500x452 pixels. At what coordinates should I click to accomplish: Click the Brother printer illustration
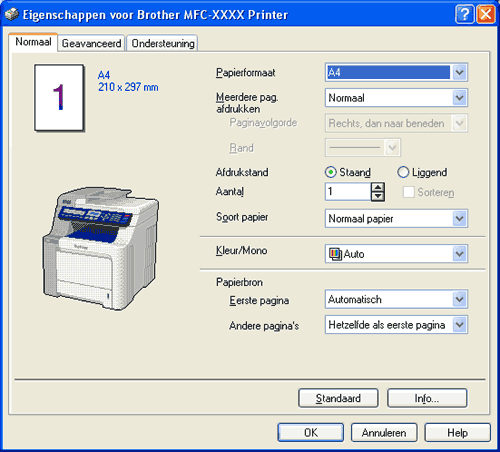click(x=101, y=249)
